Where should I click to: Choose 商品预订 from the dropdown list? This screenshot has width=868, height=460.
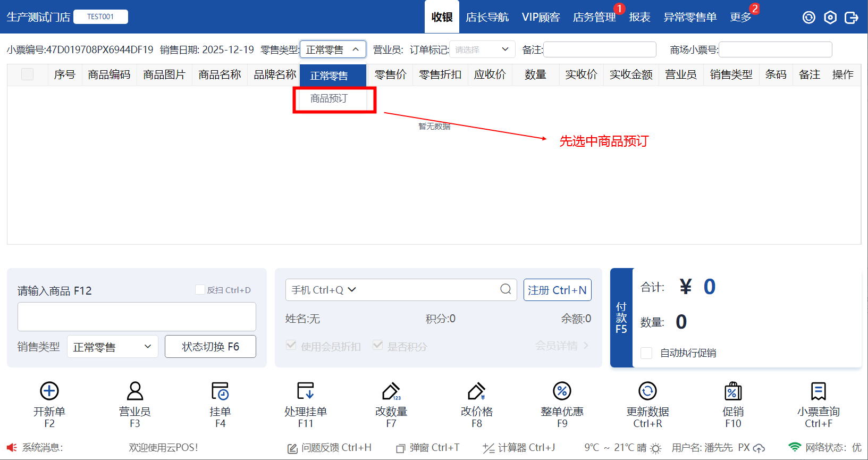[x=329, y=99]
